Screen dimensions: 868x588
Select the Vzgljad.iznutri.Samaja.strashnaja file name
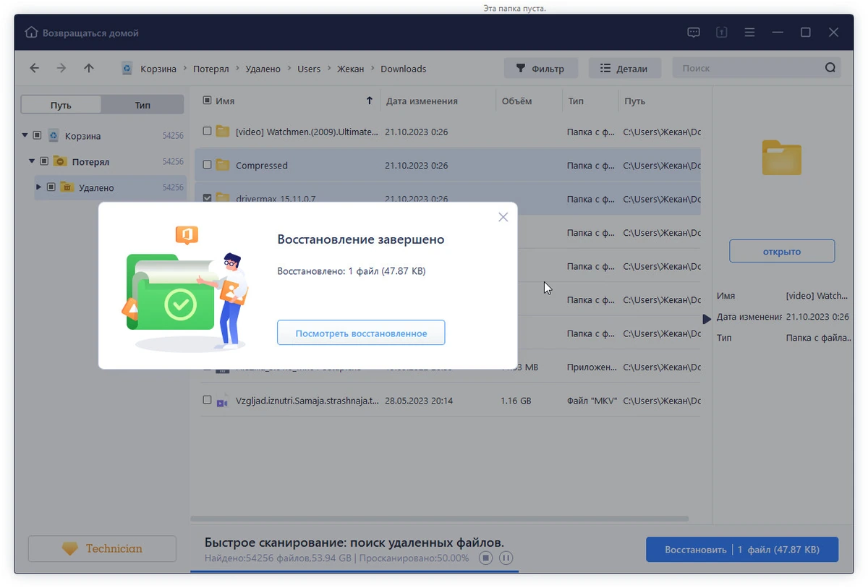307,400
